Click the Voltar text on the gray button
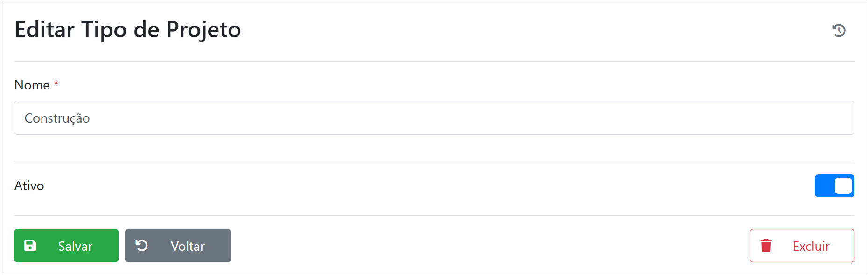Screen dimensions: 868x275 (x=188, y=246)
